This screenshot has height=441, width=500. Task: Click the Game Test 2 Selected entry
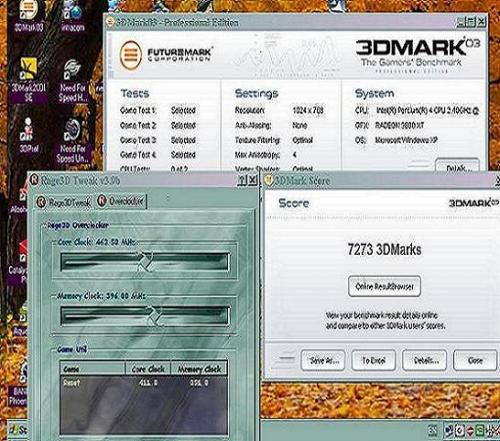(183, 125)
